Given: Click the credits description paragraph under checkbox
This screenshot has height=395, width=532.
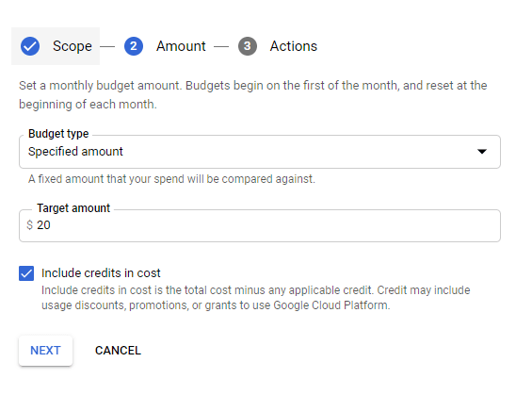Looking at the screenshot, I should pyautogui.click(x=256, y=298).
